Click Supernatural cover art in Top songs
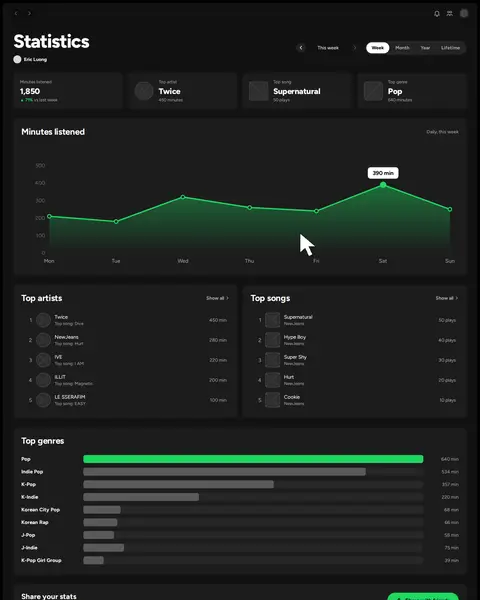 click(x=273, y=320)
